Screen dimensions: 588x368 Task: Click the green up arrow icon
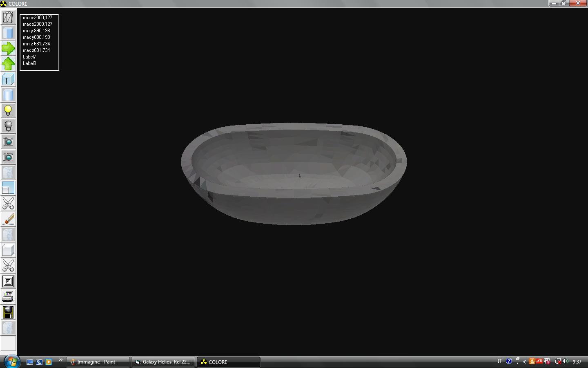pos(8,64)
